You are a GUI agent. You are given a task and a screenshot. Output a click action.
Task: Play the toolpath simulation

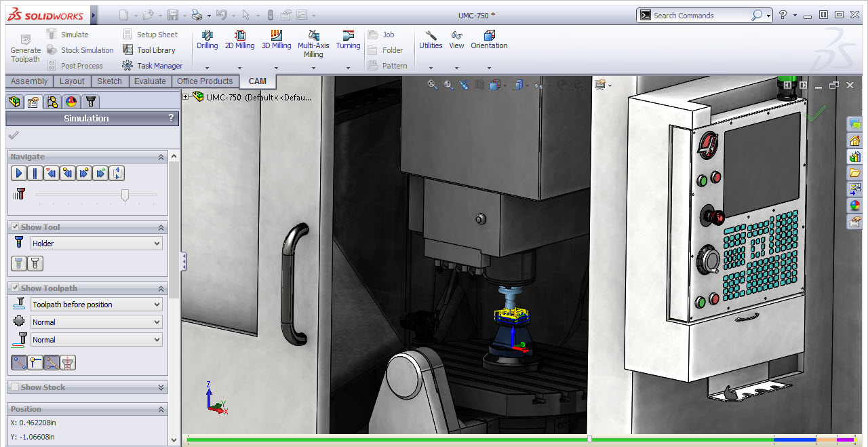point(19,174)
